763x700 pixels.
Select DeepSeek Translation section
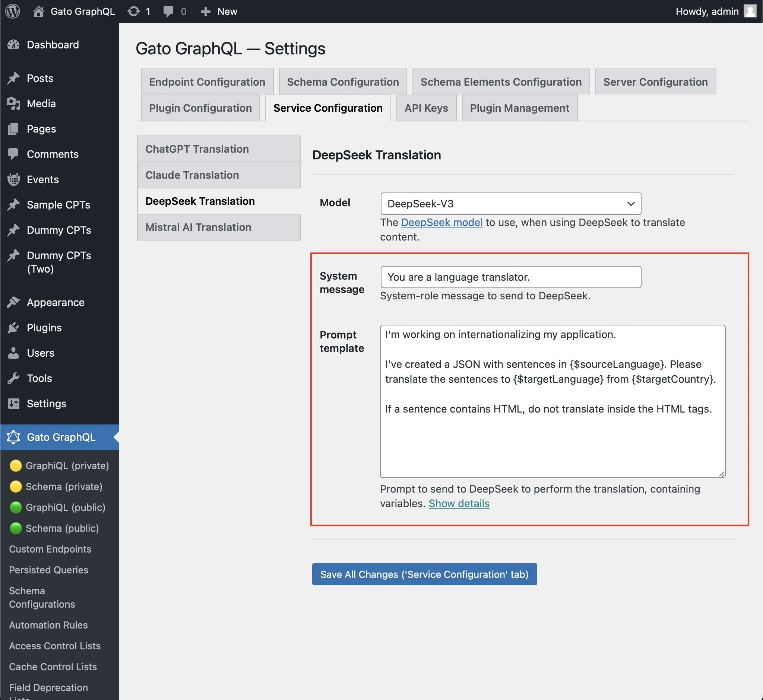coord(219,201)
